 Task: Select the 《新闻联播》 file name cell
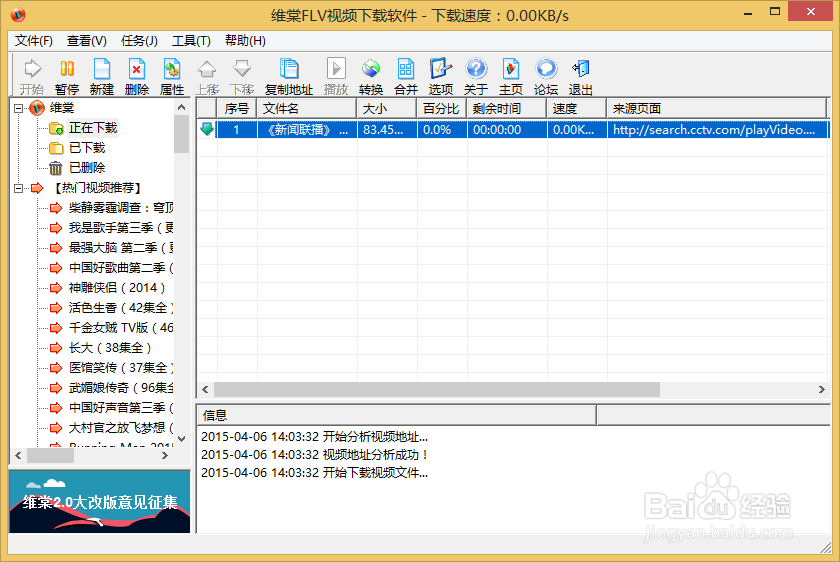coord(308,130)
